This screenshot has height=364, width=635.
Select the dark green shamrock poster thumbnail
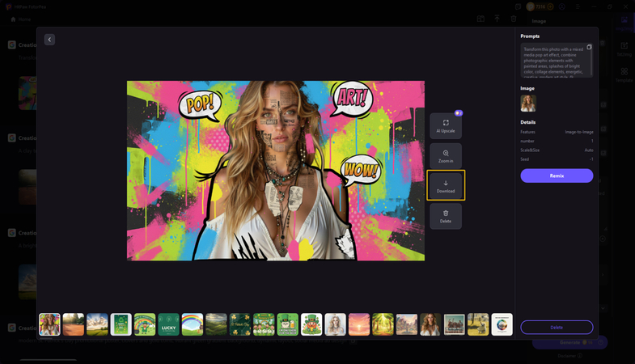point(240,324)
